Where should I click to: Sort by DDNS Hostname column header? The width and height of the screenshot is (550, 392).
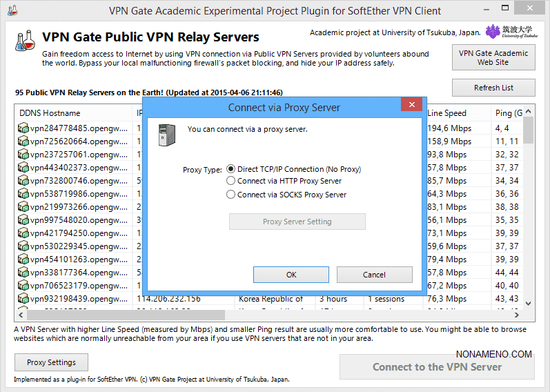tap(73, 113)
